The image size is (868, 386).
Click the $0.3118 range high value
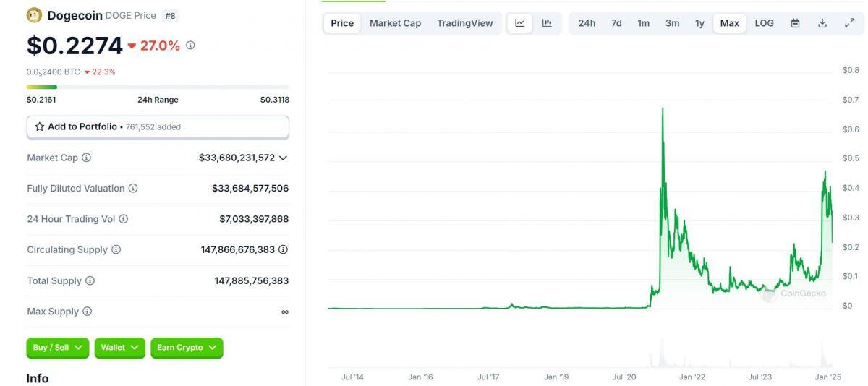point(275,100)
